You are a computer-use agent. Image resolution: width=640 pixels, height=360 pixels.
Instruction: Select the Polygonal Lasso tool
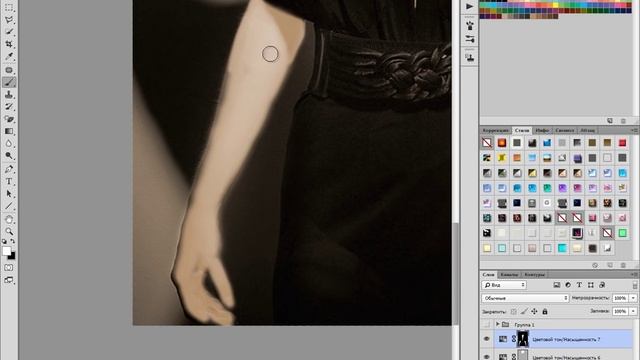(9, 20)
